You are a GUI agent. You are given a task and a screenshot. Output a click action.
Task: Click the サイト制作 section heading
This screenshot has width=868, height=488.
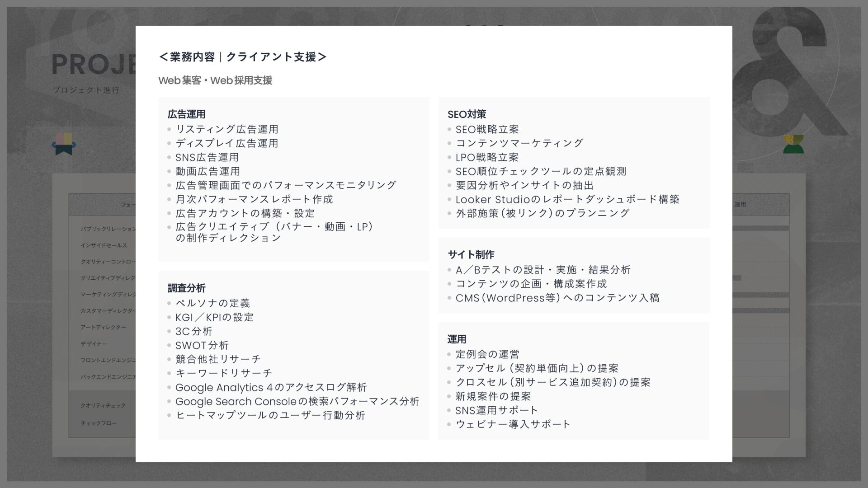point(471,255)
